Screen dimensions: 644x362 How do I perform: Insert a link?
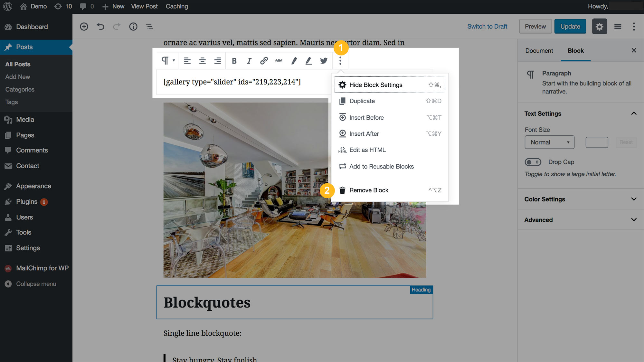coord(264,61)
